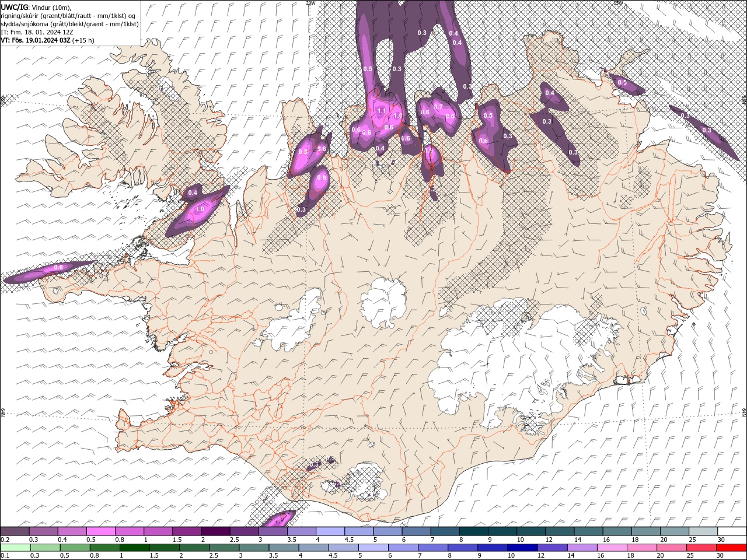Click the "slydda/snjókoma" legend description line
Screen dimensions: 747x560
(x=69, y=24)
